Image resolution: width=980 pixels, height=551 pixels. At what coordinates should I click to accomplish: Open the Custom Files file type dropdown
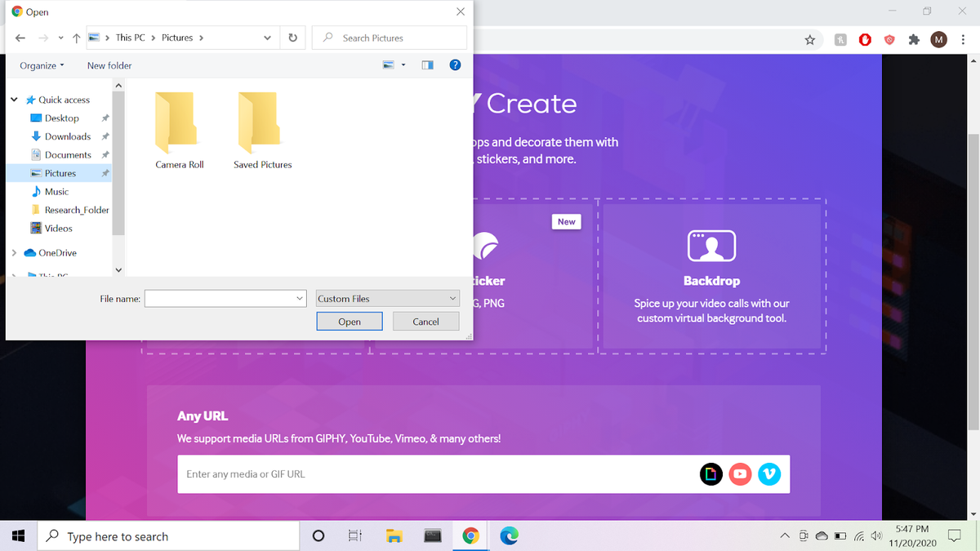[387, 298]
